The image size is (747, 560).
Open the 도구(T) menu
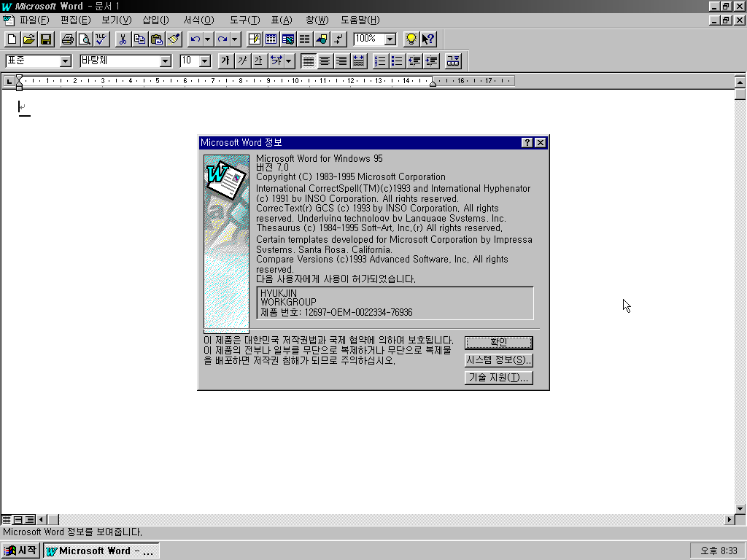click(x=245, y=20)
